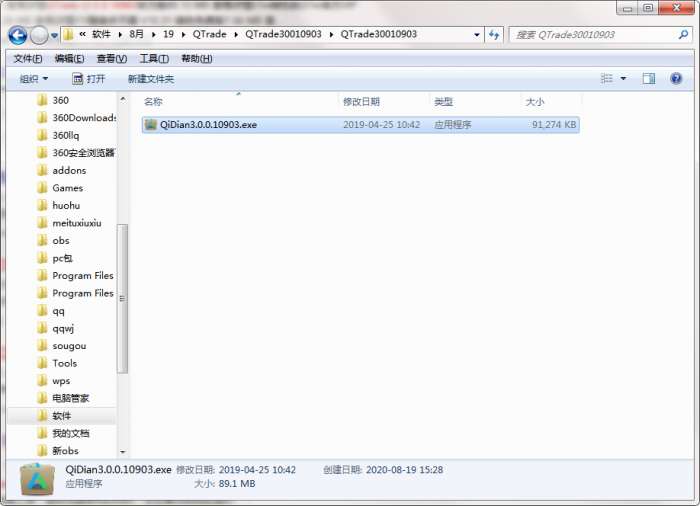Go back with the Back arrow button

click(x=17, y=35)
